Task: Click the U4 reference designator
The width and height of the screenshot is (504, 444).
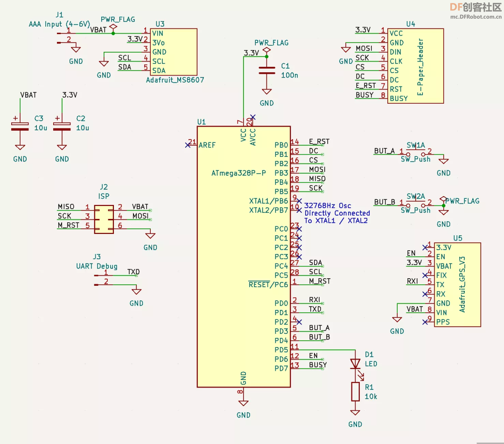Action: [x=411, y=24]
